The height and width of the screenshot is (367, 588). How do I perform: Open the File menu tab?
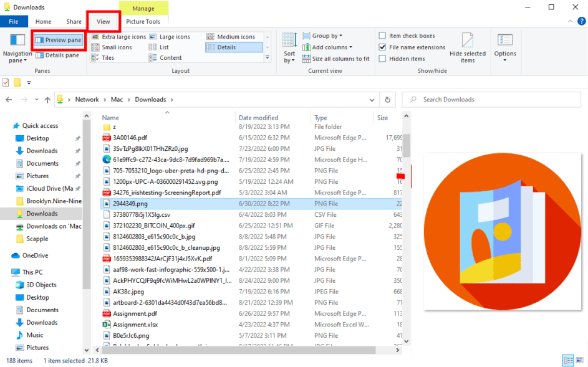coord(14,22)
